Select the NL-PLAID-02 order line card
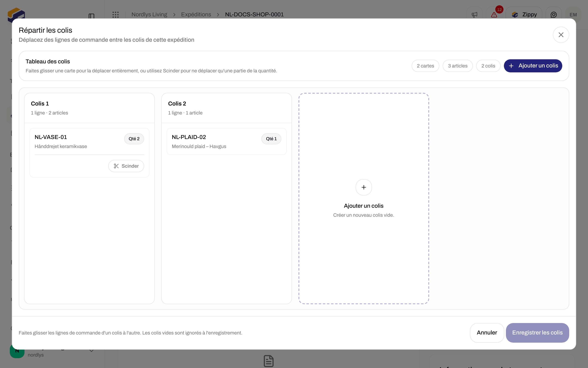Viewport: 588px width, 368px height. pos(226,141)
